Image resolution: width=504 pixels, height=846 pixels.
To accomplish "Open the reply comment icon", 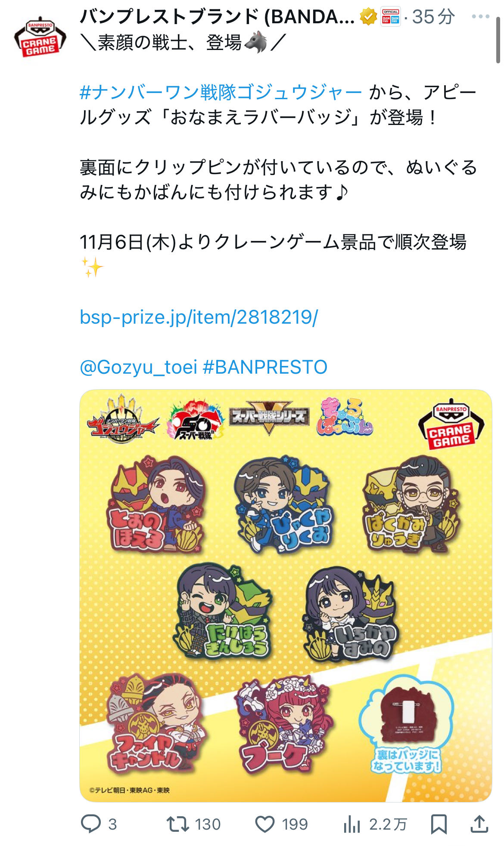I will (91, 824).
